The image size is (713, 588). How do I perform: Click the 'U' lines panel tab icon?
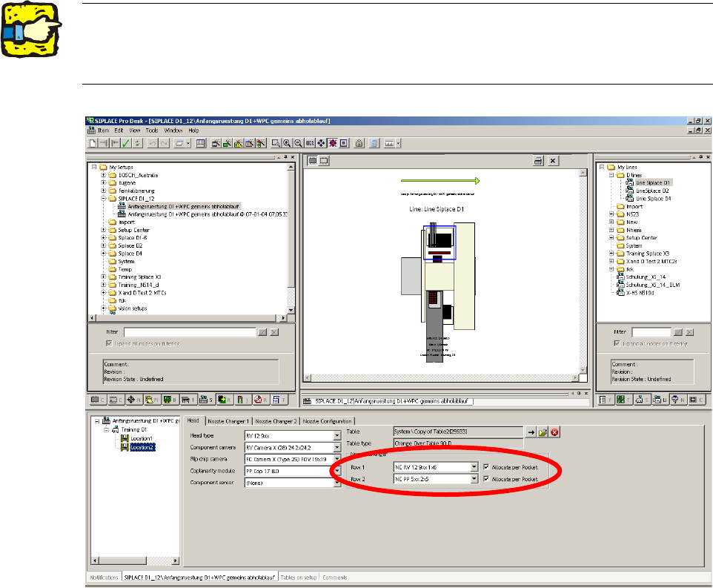660,400
